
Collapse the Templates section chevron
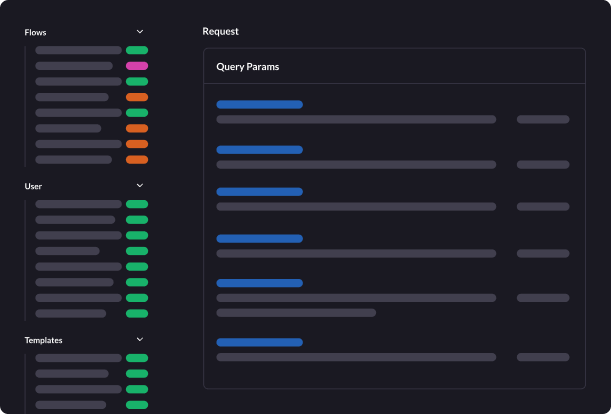140,340
